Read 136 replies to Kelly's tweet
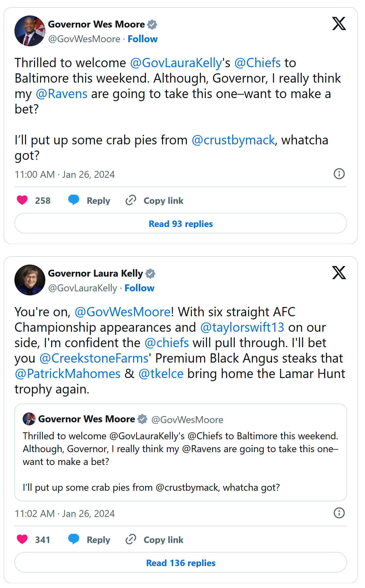Viewport: 365px width, 588px height. coord(181,563)
